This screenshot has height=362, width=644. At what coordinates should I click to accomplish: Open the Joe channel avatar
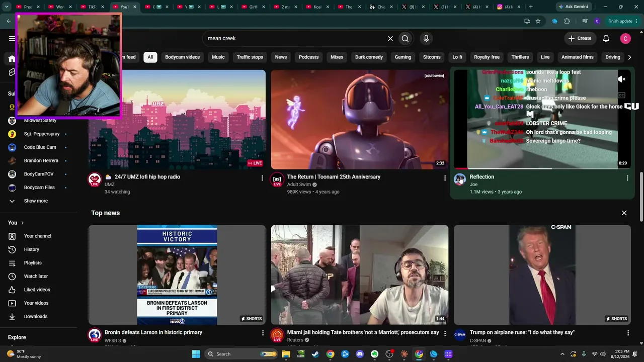460,179
